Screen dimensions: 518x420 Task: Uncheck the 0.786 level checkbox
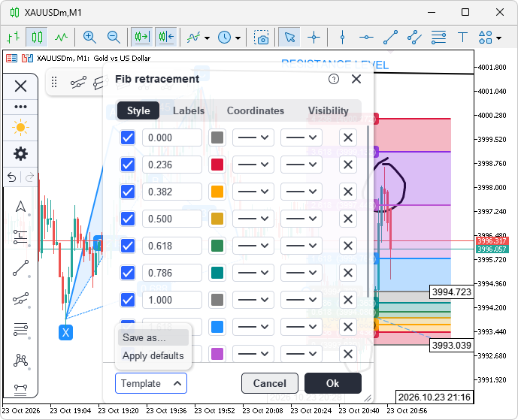(x=128, y=273)
